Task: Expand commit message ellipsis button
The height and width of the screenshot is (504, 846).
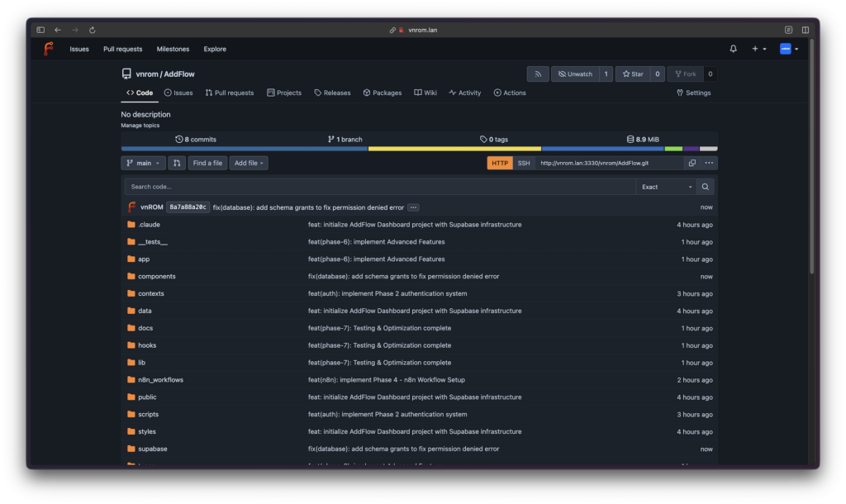Action: 413,207
